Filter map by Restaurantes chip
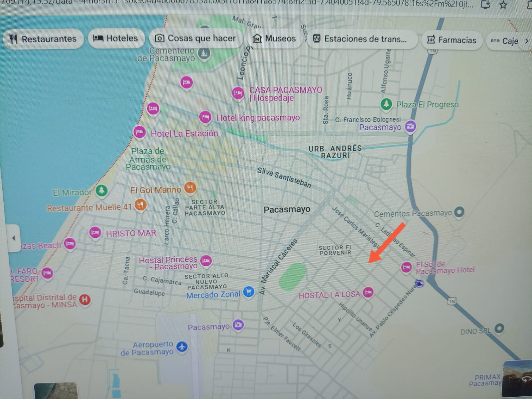Screen dimensions: 532x399 [43, 39]
